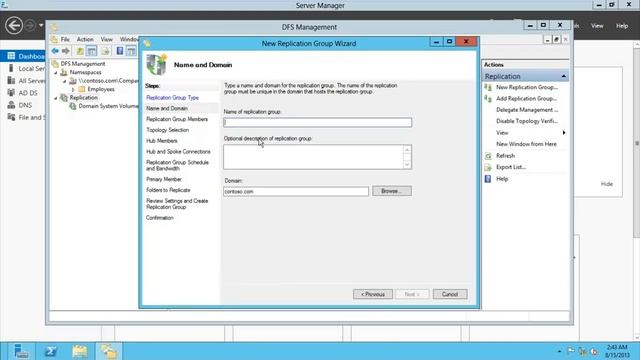This screenshot has width=640, height=360.
Task: Open File Explorer from the taskbar
Action: point(80,351)
